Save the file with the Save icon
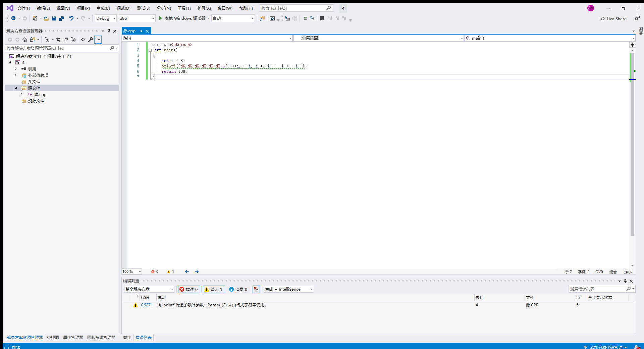Viewport: 644px width, 349px height. click(x=54, y=18)
